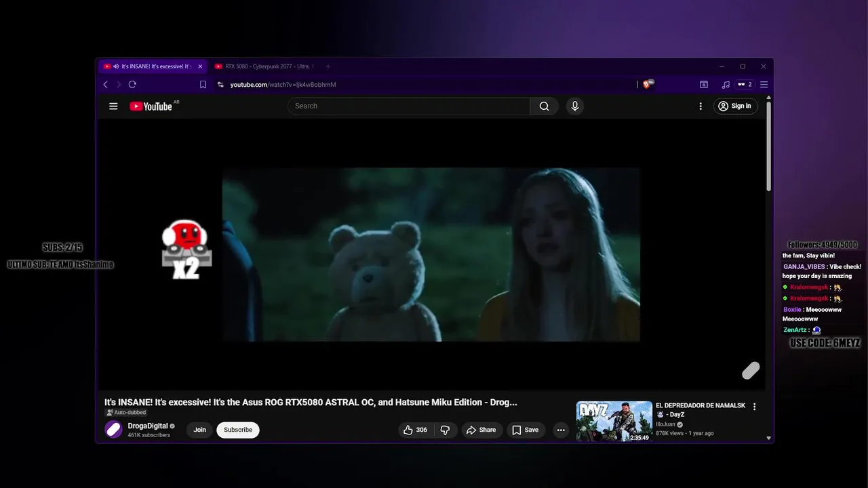The image size is (868, 488).
Task: Dislike the video with thumbs-down
Action: (x=445, y=430)
